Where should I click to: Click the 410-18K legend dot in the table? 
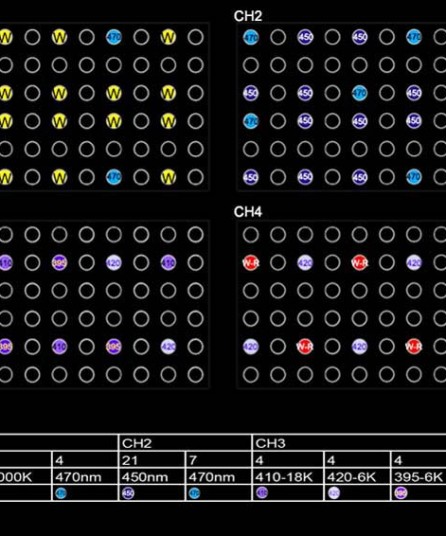click(x=262, y=493)
